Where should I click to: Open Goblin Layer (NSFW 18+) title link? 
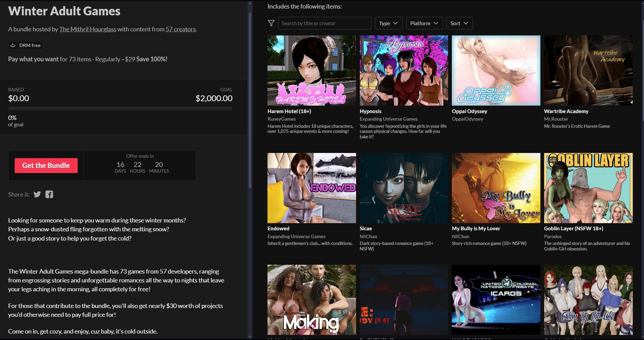[574, 229]
